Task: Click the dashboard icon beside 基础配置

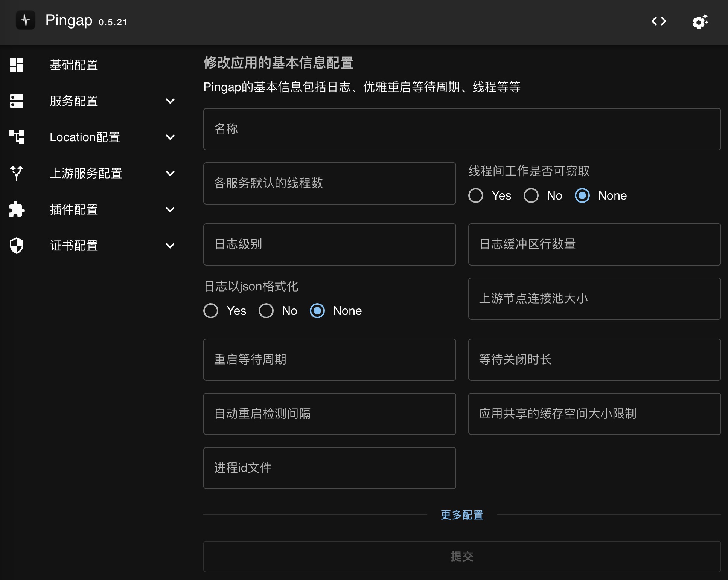Action: tap(17, 65)
